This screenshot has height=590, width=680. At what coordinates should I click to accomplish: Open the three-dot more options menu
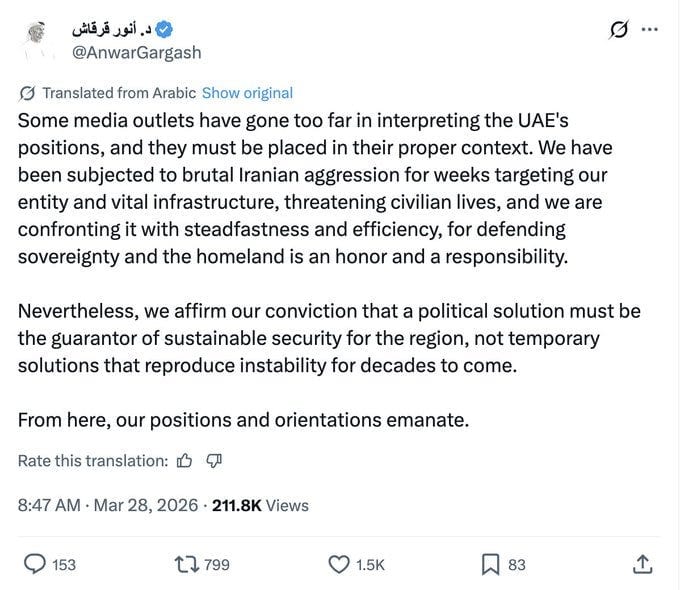click(650, 30)
